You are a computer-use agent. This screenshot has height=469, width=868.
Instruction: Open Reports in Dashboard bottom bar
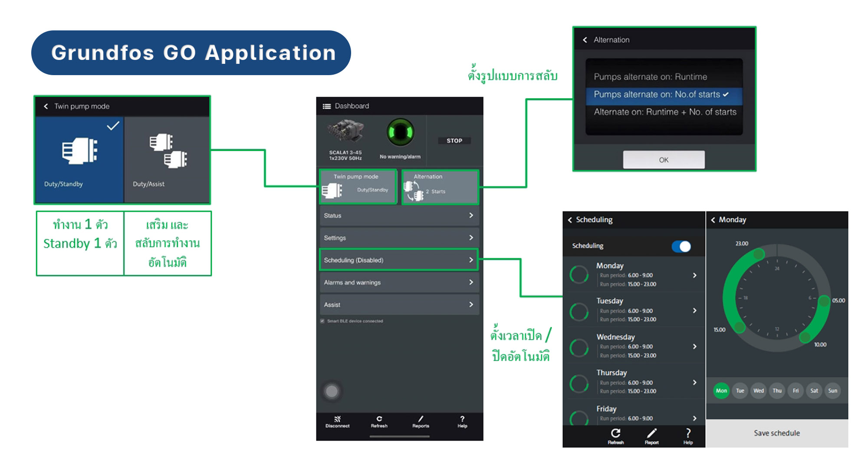click(421, 422)
